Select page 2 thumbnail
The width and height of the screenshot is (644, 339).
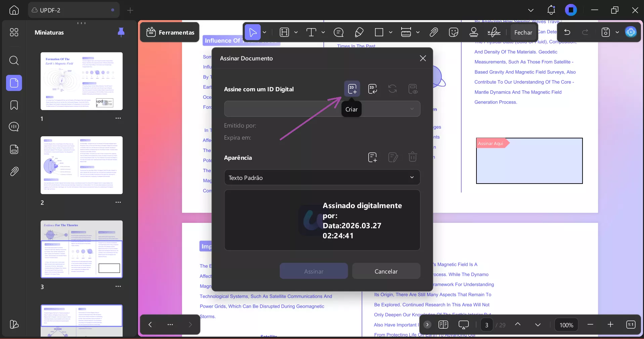(82, 165)
